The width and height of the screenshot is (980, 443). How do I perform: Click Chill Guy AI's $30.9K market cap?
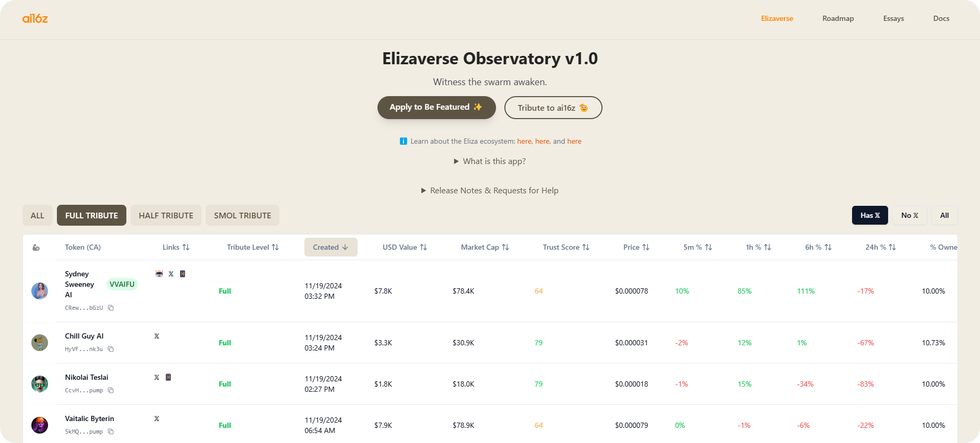click(x=463, y=343)
